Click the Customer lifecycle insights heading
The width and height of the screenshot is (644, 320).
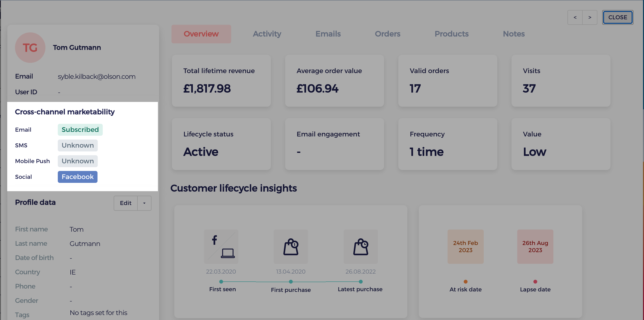(x=234, y=188)
